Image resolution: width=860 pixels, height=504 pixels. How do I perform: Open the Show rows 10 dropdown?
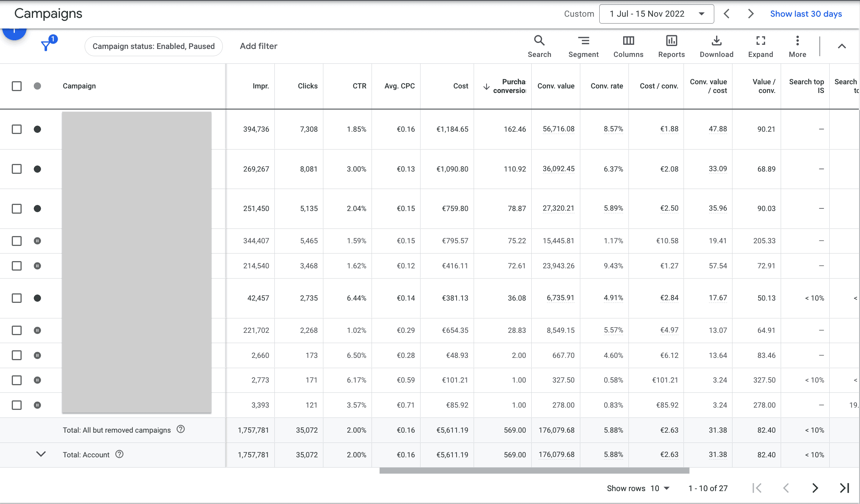click(x=660, y=488)
